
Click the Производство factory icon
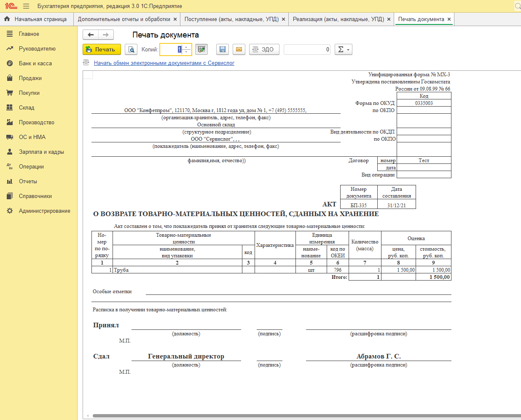pyautogui.click(x=10, y=122)
